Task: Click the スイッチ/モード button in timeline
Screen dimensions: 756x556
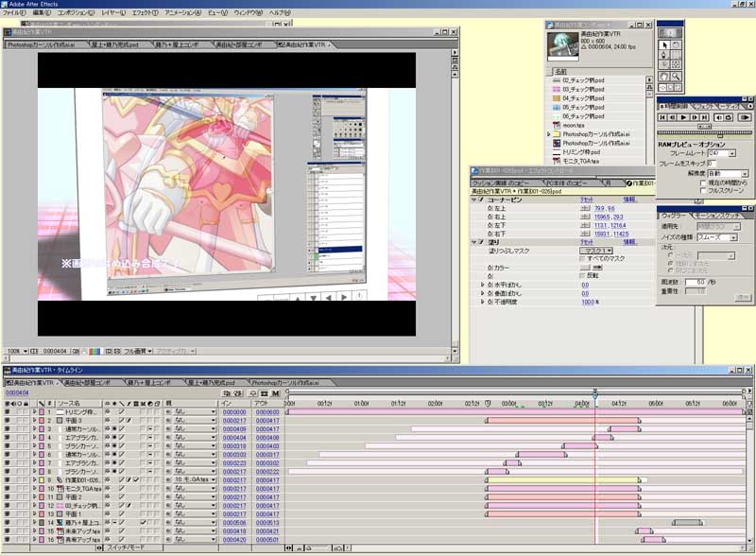Action: click(125, 547)
